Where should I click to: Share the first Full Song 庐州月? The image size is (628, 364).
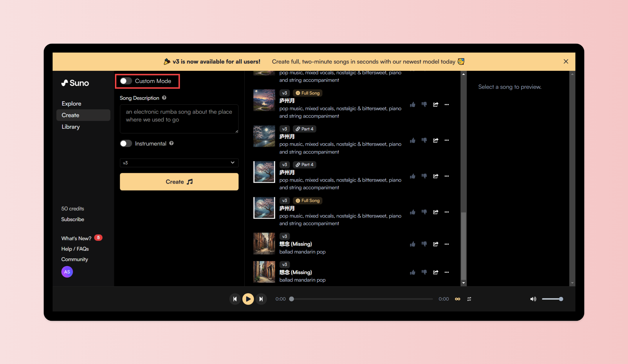435,104
